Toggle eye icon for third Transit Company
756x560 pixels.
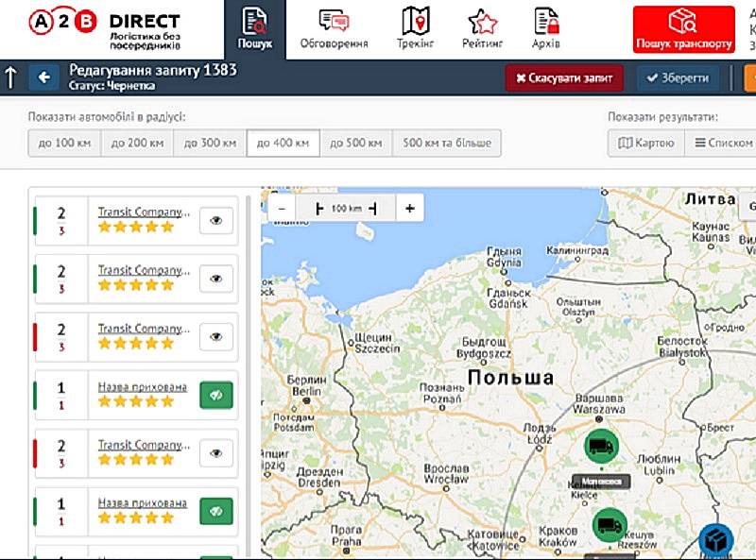(x=216, y=337)
